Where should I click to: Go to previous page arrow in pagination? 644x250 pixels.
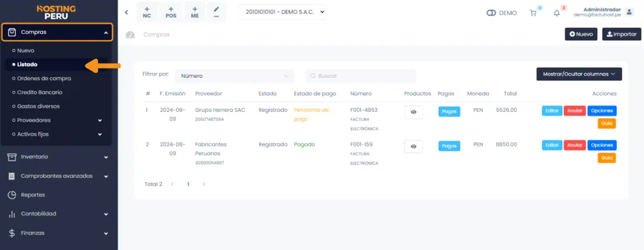click(172, 184)
